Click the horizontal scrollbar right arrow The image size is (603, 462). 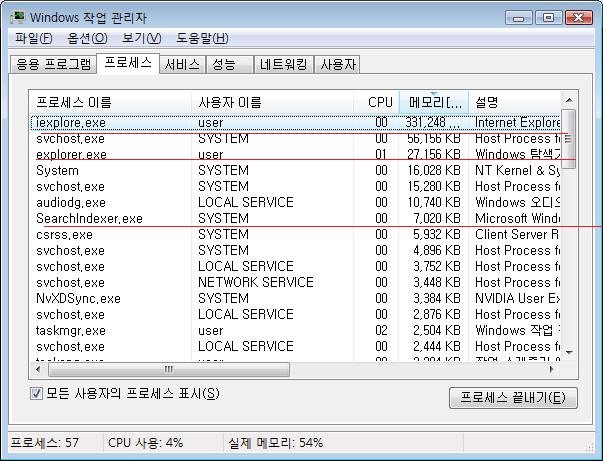(x=553, y=369)
